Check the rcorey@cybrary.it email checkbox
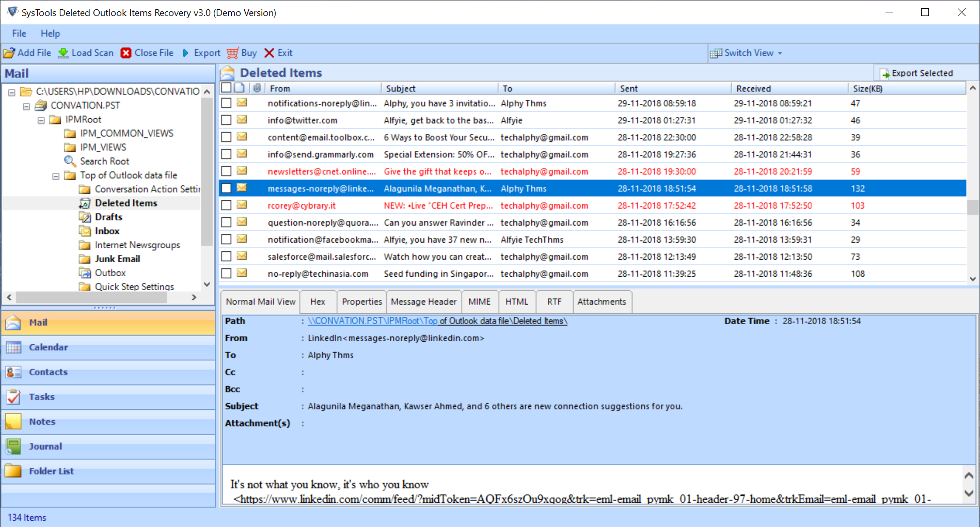The width and height of the screenshot is (980, 527). 226,205
